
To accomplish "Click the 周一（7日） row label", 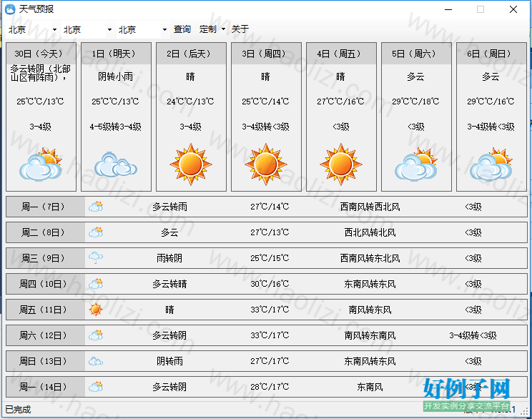I will 46,207.
